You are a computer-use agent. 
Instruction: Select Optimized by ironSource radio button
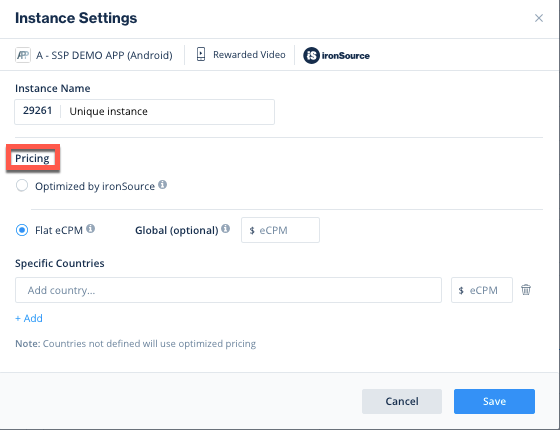[22, 186]
